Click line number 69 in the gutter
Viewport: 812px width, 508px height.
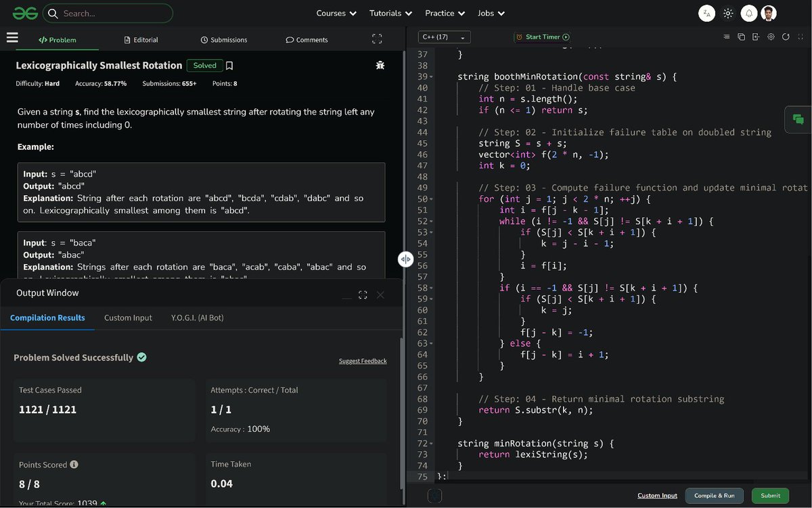(422, 410)
